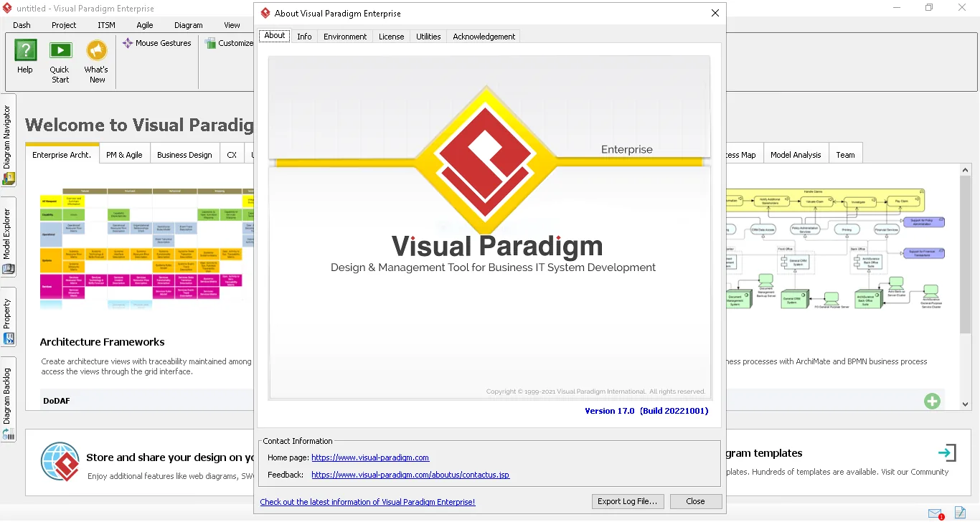This screenshot has width=980, height=522.
Task: Open the Diagram menu
Action: pyautogui.click(x=189, y=25)
